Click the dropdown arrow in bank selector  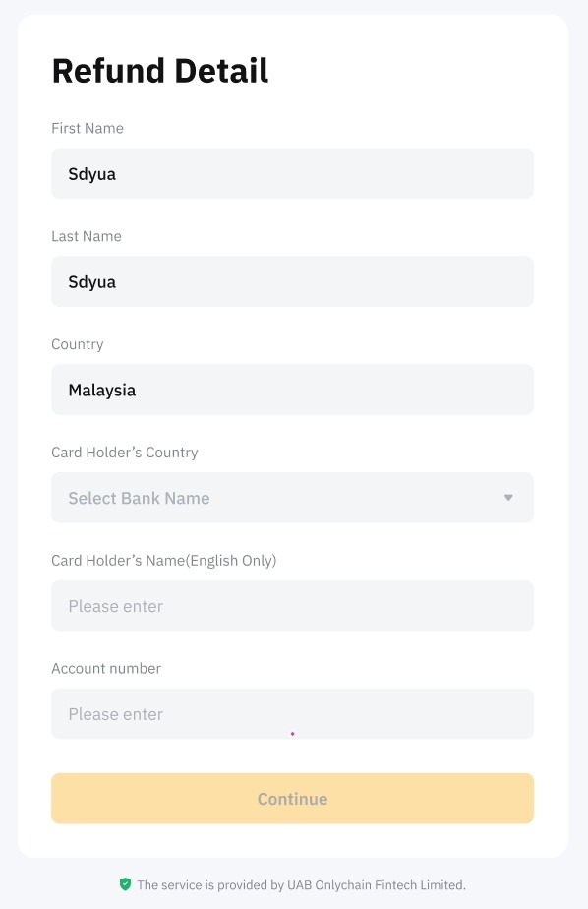[508, 498]
